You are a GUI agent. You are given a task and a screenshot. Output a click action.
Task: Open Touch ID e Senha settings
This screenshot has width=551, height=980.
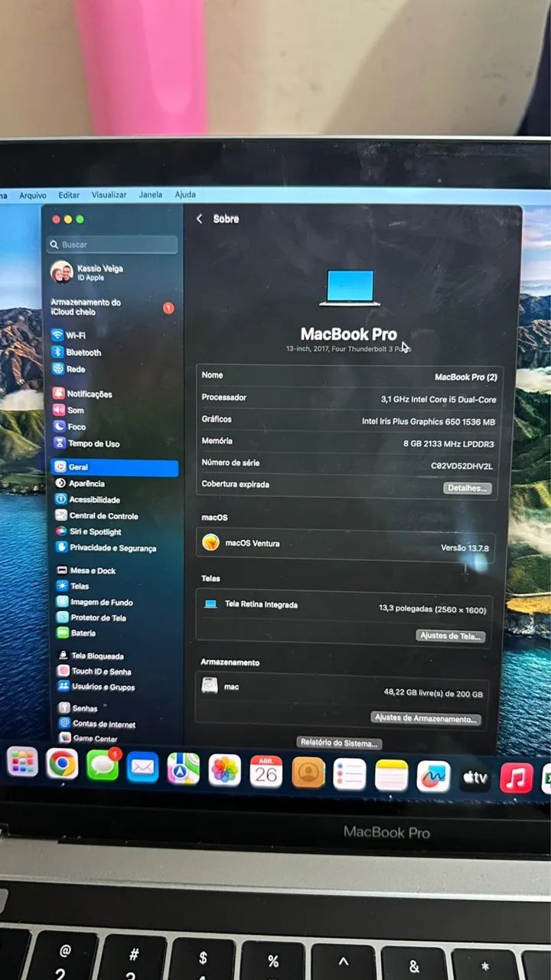[95, 671]
